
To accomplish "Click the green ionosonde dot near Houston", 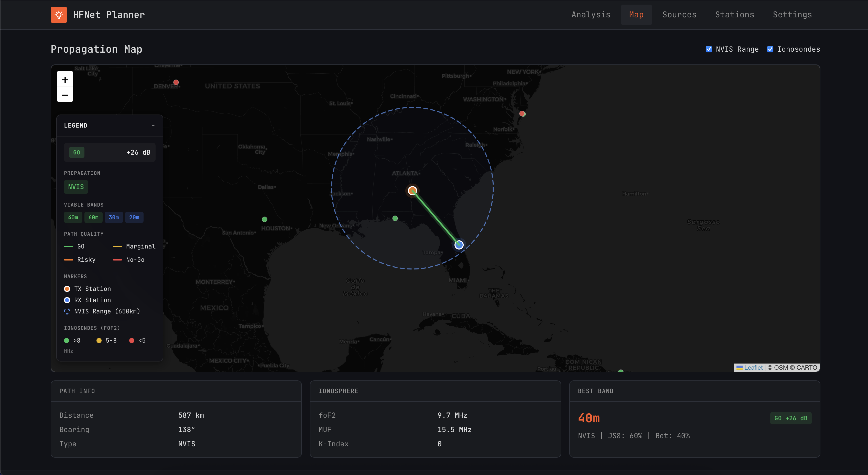I will point(265,219).
